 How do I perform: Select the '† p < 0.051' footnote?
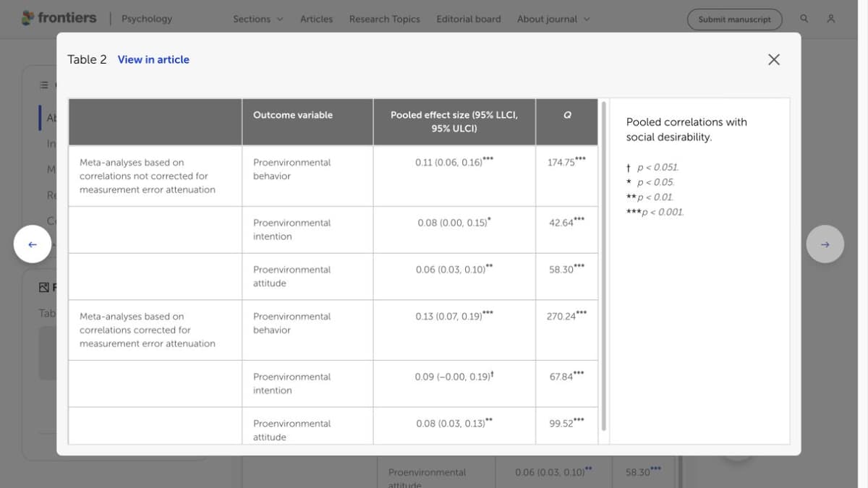coord(652,167)
